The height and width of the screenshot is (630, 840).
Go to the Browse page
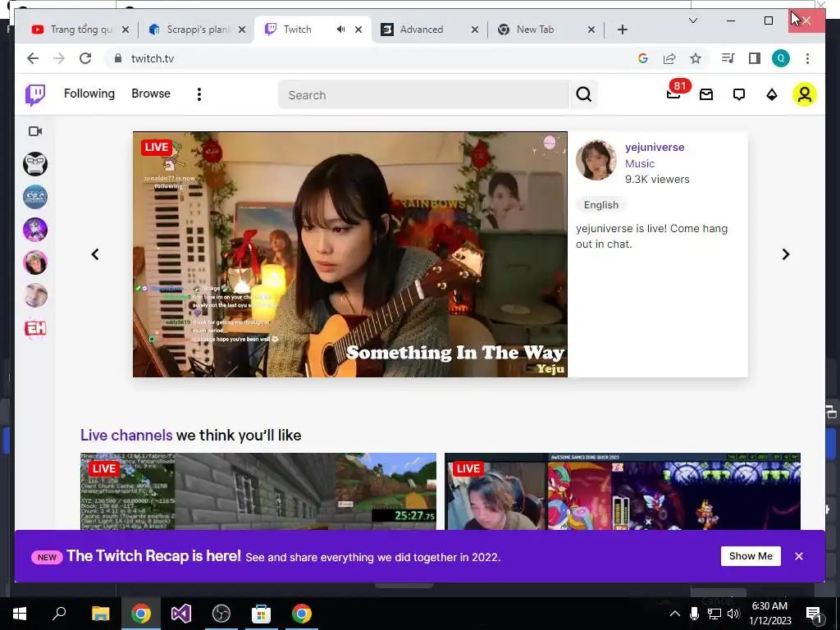pos(151,94)
